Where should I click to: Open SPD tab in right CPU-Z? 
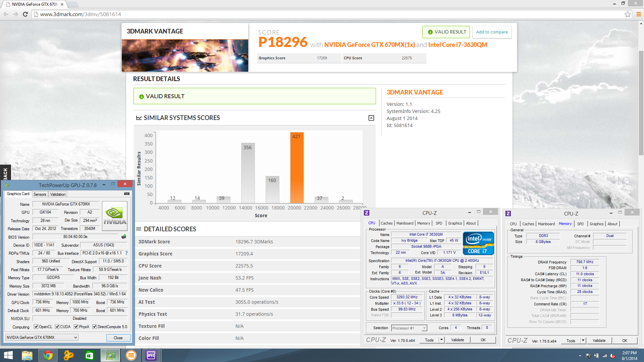point(581,224)
